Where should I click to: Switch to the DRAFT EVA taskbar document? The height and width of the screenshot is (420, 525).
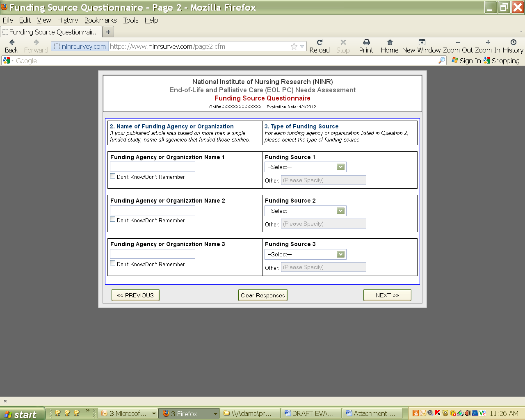pos(311,413)
